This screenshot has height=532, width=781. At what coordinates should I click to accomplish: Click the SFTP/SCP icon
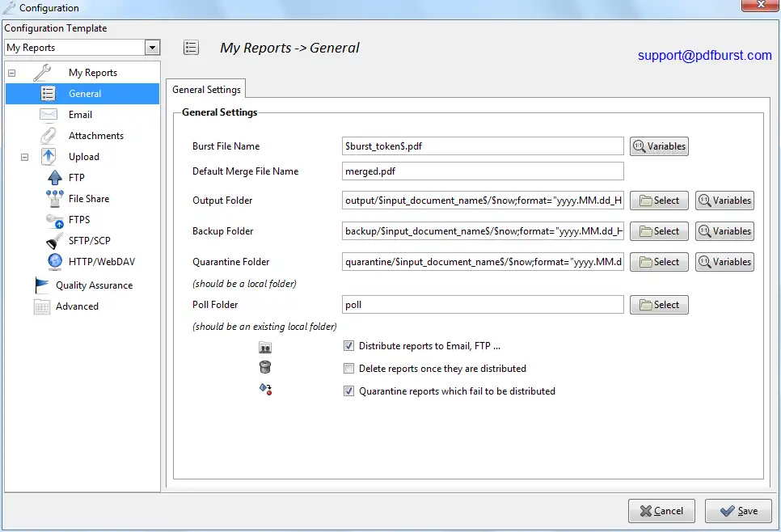[55, 241]
